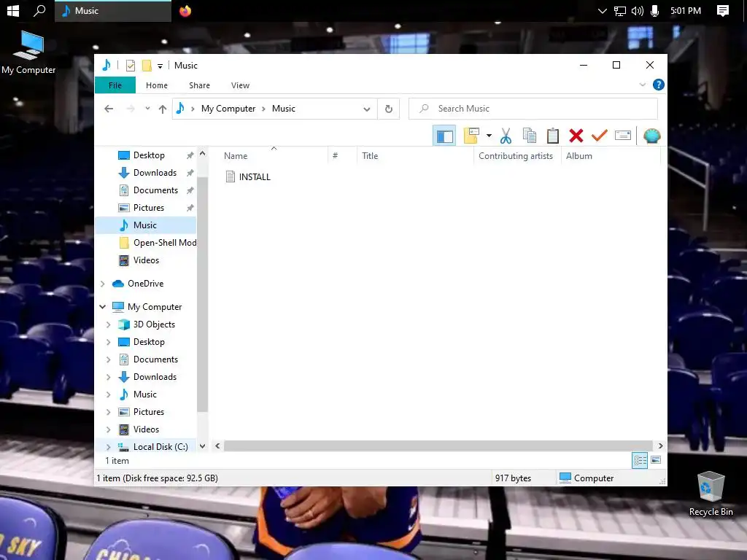Open the Windows Start button

click(x=13, y=10)
